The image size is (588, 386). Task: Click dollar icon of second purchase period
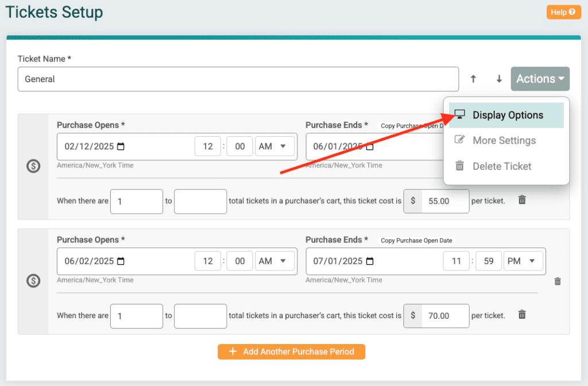33,280
